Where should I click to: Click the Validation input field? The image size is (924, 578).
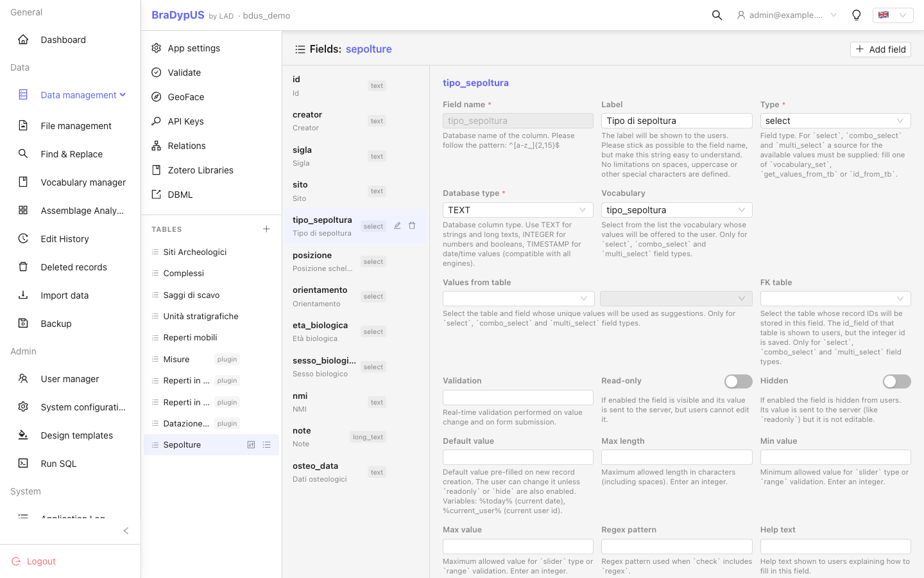coord(518,398)
